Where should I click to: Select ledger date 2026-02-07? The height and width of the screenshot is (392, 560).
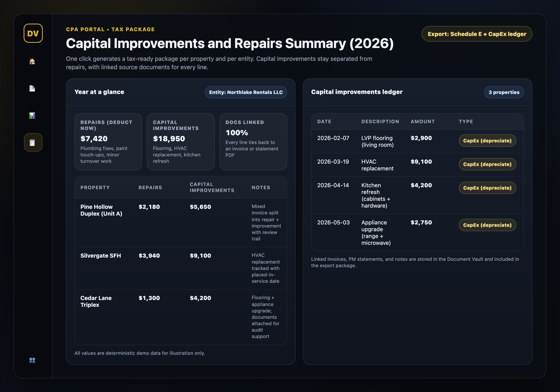click(x=333, y=138)
